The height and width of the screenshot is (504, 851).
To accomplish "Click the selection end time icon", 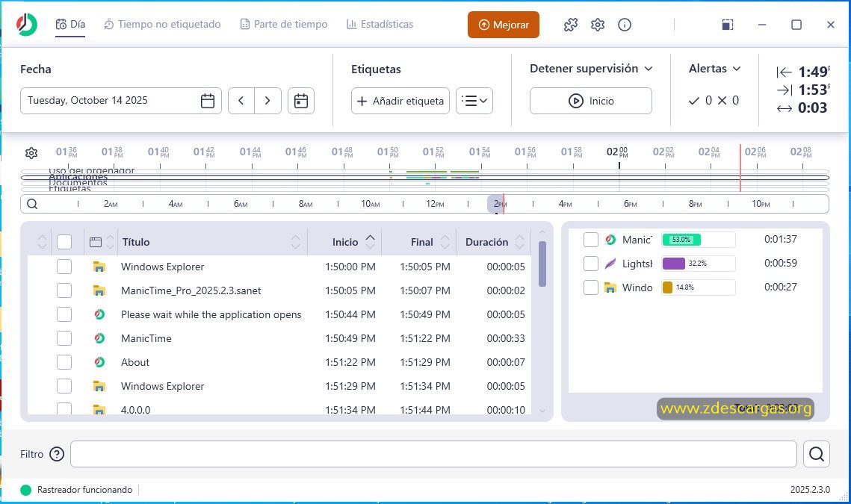I will pos(785,90).
